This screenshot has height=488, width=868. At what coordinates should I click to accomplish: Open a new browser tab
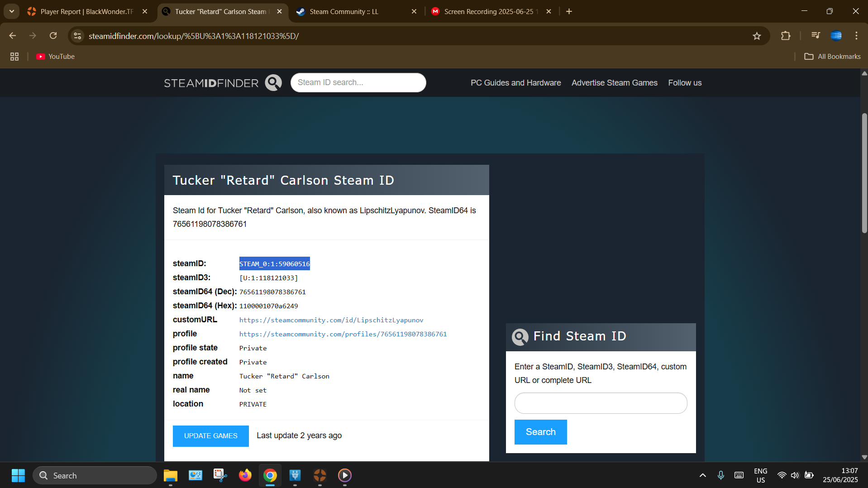(569, 11)
